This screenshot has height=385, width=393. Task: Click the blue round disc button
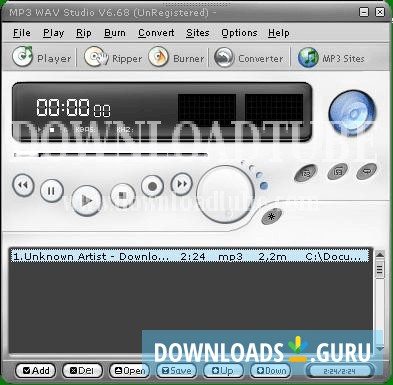(352, 113)
